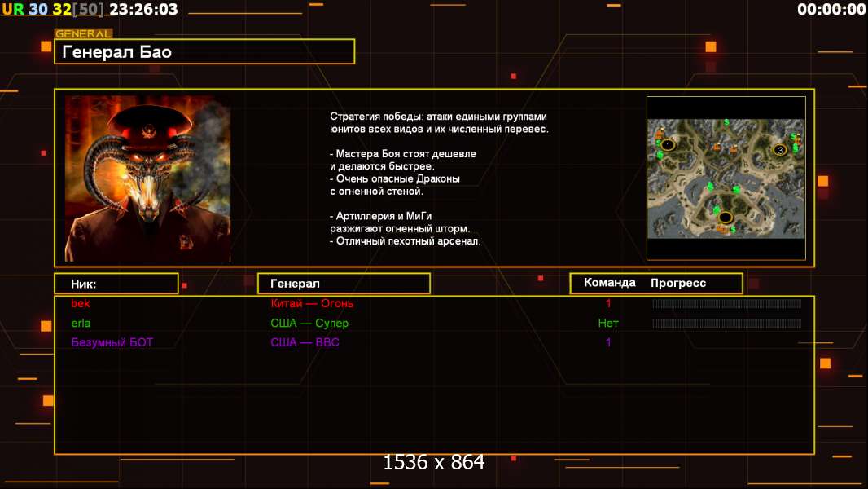Click team number 1 in Безумный БОТ row
Image resolution: width=868 pixels, height=489 pixels.
coord(608,343)
